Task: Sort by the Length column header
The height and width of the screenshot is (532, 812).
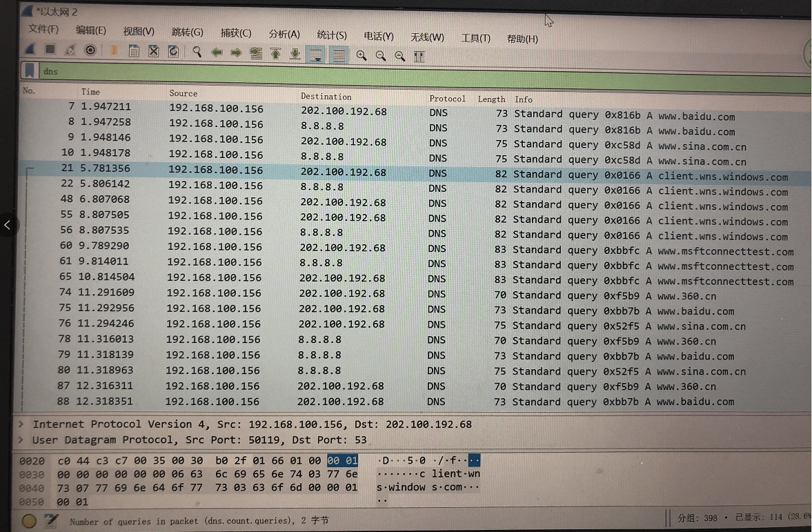Action: click(x=491, y=99)
